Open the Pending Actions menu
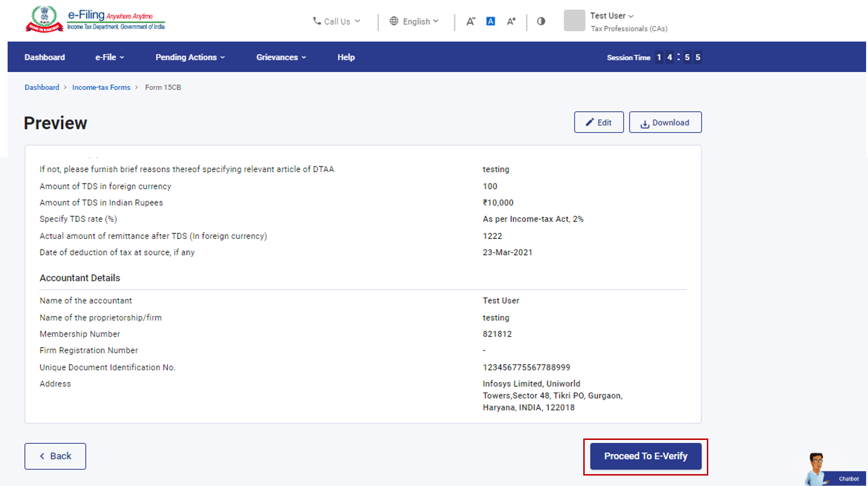The width and height of the screenshot is (868, 486). point(190,57)
